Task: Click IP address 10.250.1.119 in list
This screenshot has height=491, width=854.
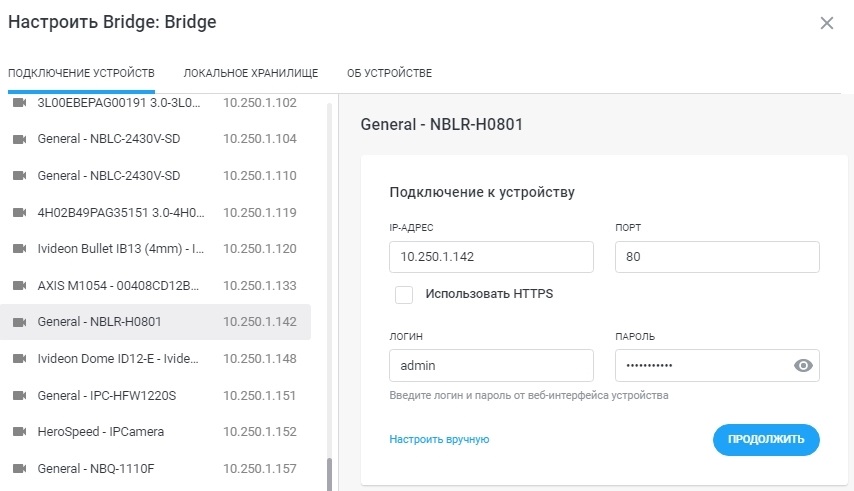Action: click(260, 212)
